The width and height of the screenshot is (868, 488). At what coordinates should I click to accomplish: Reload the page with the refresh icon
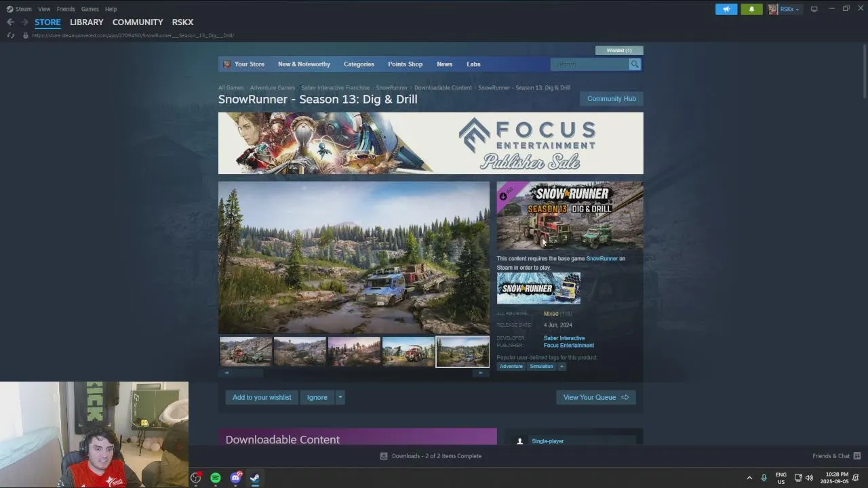[x=10, y=35]
